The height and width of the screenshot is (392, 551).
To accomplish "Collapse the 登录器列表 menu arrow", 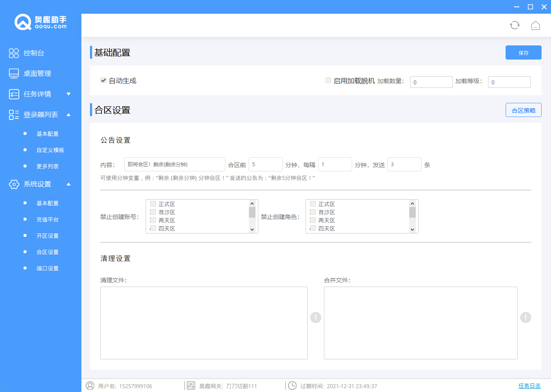I will click(69, 114).
